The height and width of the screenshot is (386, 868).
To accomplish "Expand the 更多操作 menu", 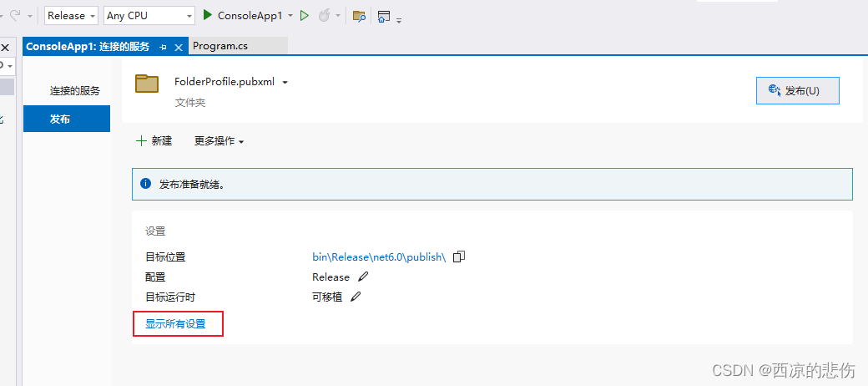I will (219, 141).
